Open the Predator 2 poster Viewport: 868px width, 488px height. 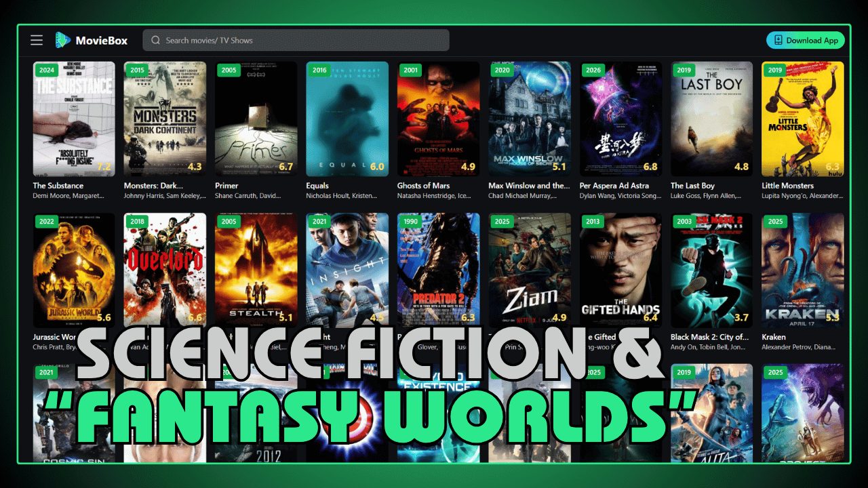[x=438, y=270]
